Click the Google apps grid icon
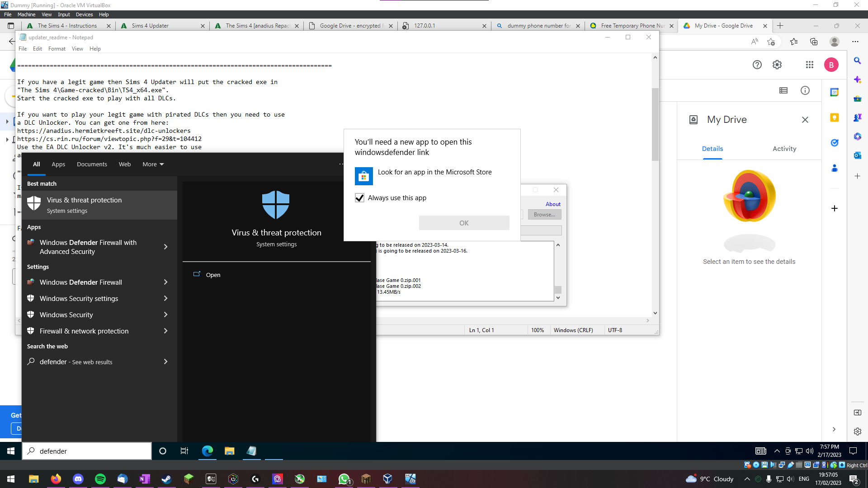Viewport: 868px width, 488px height. tap(809, 65)
